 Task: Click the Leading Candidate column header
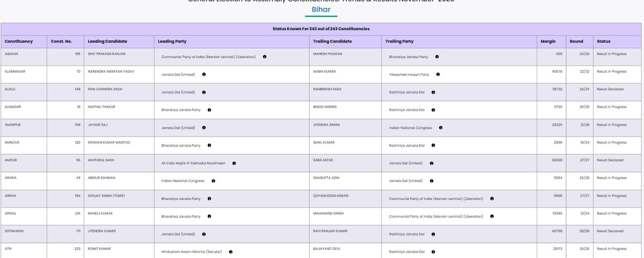tap(107, 41)
